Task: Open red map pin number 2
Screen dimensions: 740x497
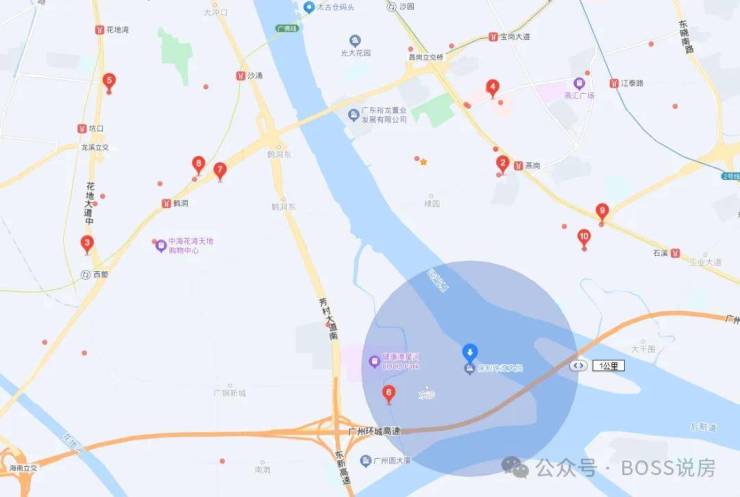Action: click(x=503, y=165)
